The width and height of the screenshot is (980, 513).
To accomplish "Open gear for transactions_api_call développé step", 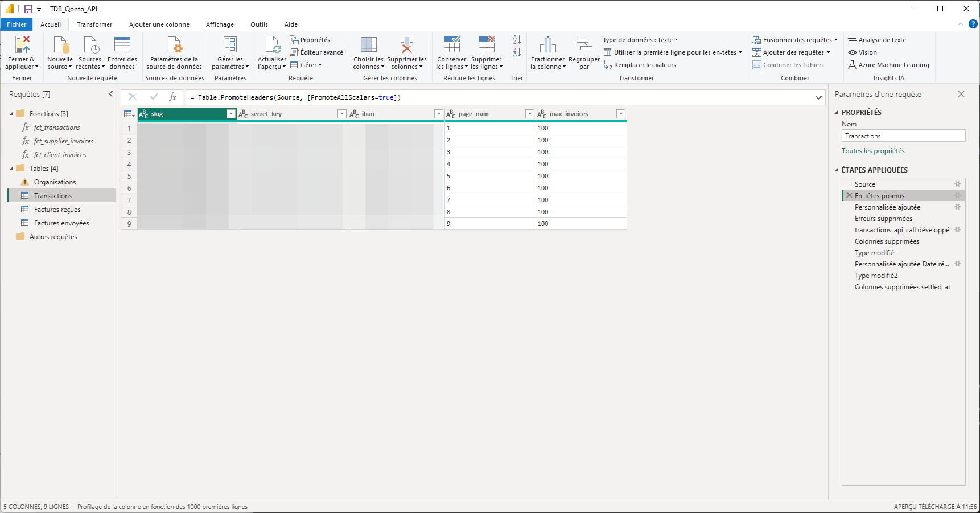I will point(957,229).
